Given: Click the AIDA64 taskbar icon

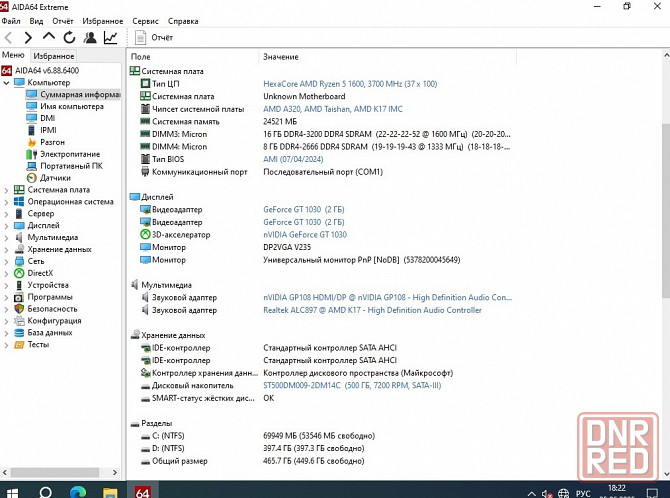Looking at the screenshot, I should tap(142, 491).
